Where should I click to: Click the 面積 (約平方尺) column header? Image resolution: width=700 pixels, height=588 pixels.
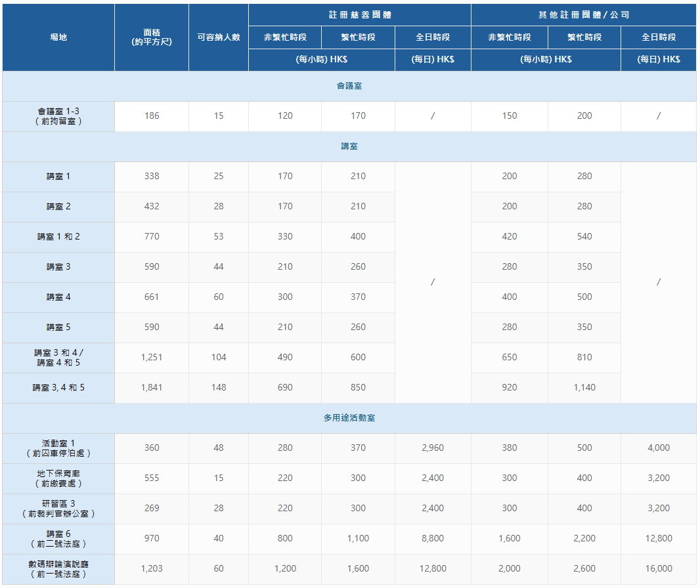[x=152, y=37]
